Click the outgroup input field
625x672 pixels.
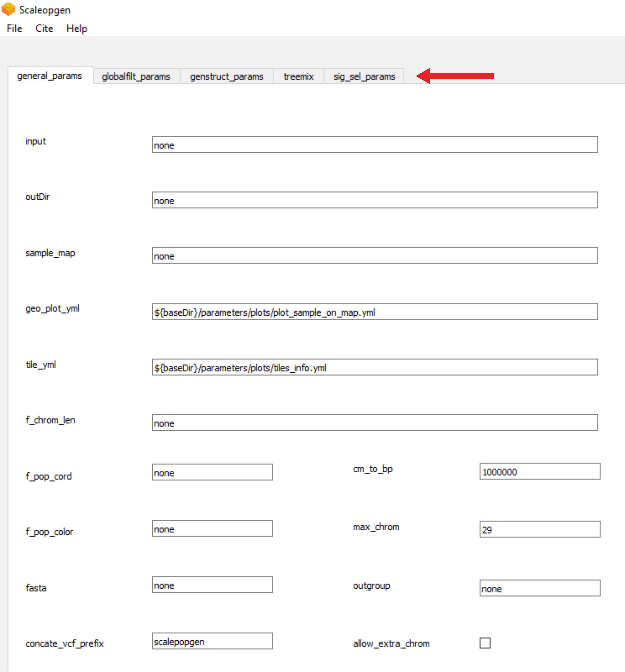tap(540, 588)
